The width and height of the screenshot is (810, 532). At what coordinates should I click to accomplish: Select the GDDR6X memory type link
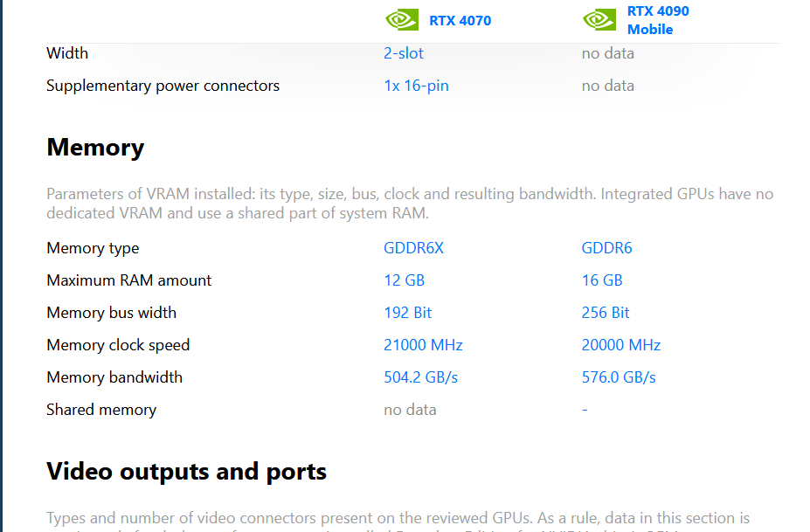(x=413, y=248)
